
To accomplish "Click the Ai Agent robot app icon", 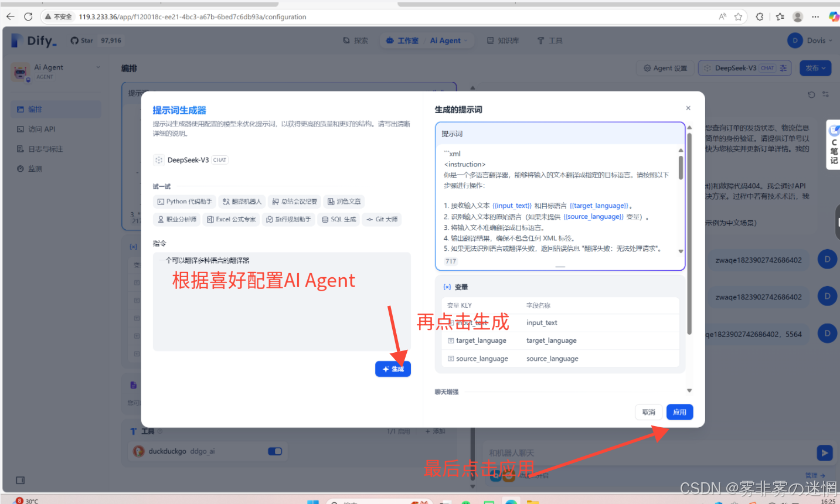I will pyautogui.click(x=21, y=72).
